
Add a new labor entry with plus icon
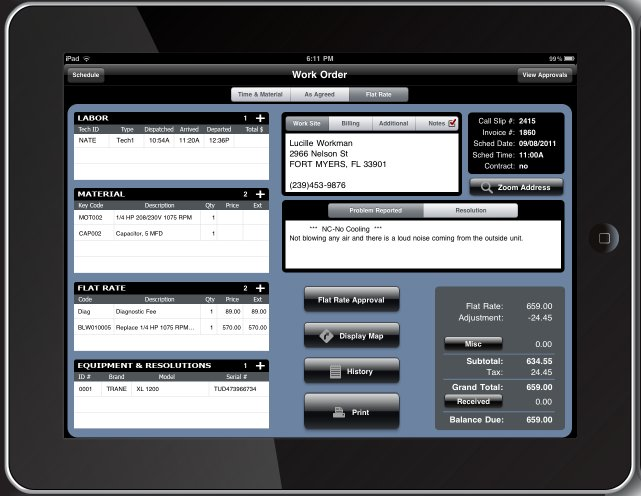click(x=260, y=118)
